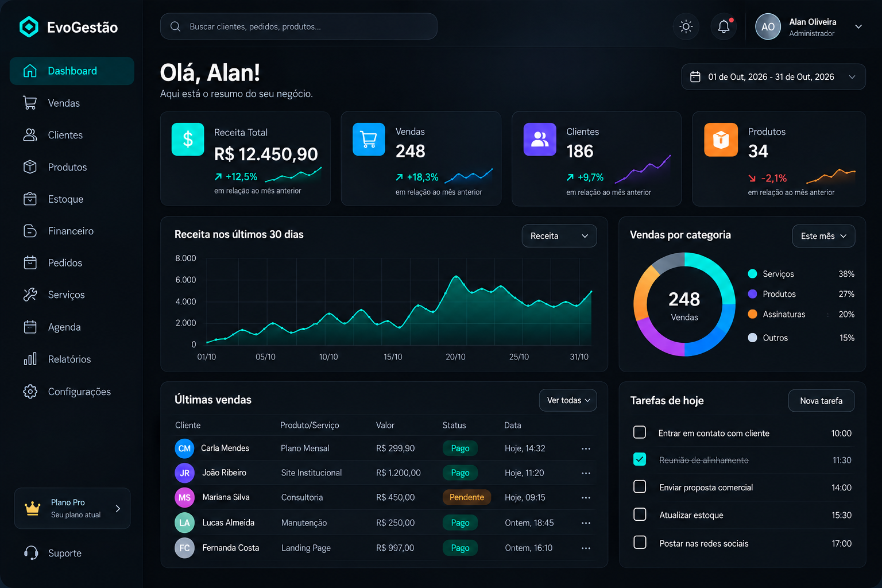882x588 pixels.
Task: Go to Estoque in the sidebar
Action: 72,199
